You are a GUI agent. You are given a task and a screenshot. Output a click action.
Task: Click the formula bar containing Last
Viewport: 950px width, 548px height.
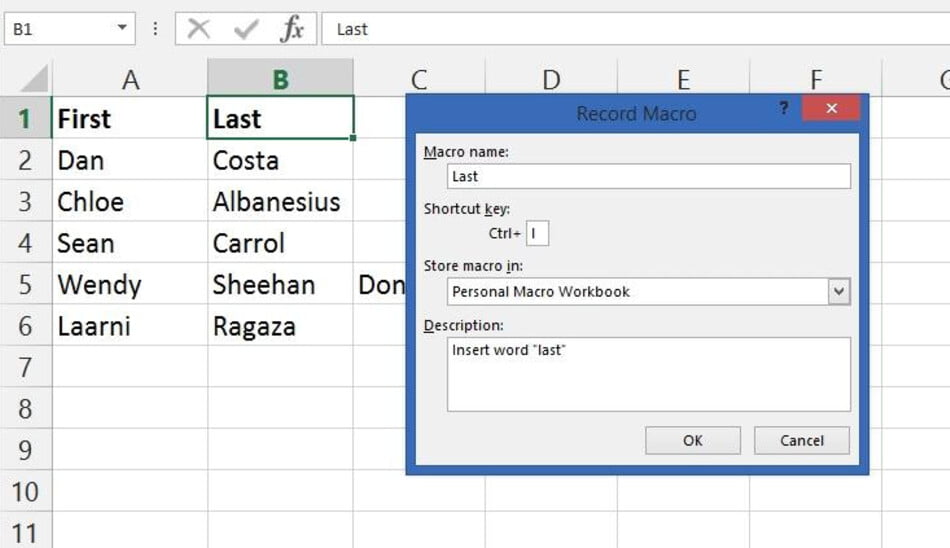(x=635, y=28)
